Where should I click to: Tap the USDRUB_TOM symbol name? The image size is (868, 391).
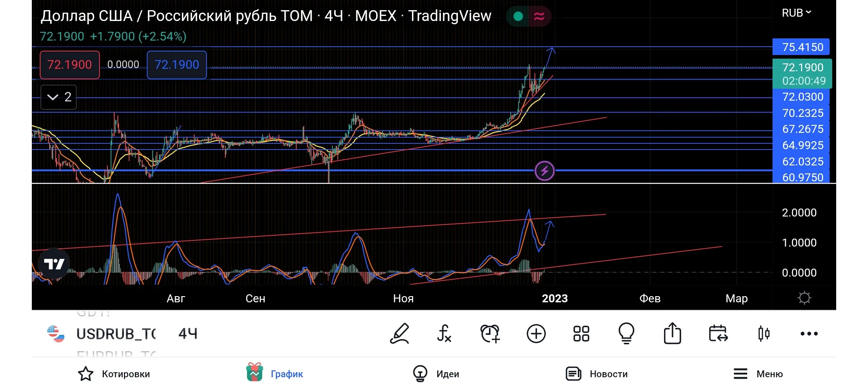116,334
